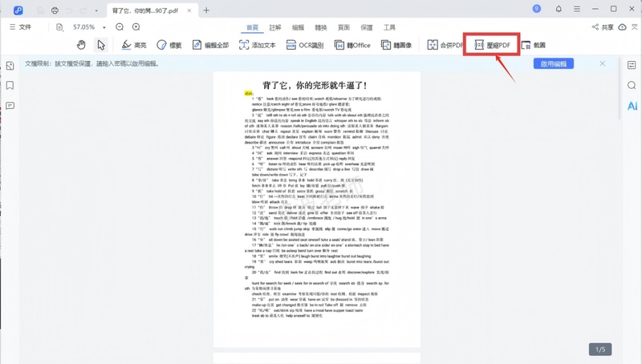Open the thumbnails panel icon in left sidebar
Viewport: 642px width, 364px height.
click(x=10, y=66)
